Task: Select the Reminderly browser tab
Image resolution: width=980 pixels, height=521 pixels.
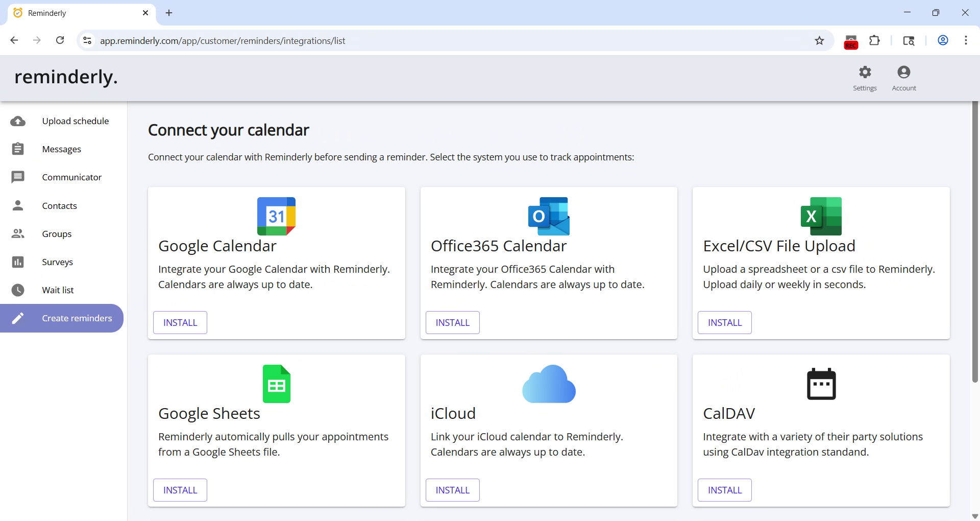Action: coord(82,13)
